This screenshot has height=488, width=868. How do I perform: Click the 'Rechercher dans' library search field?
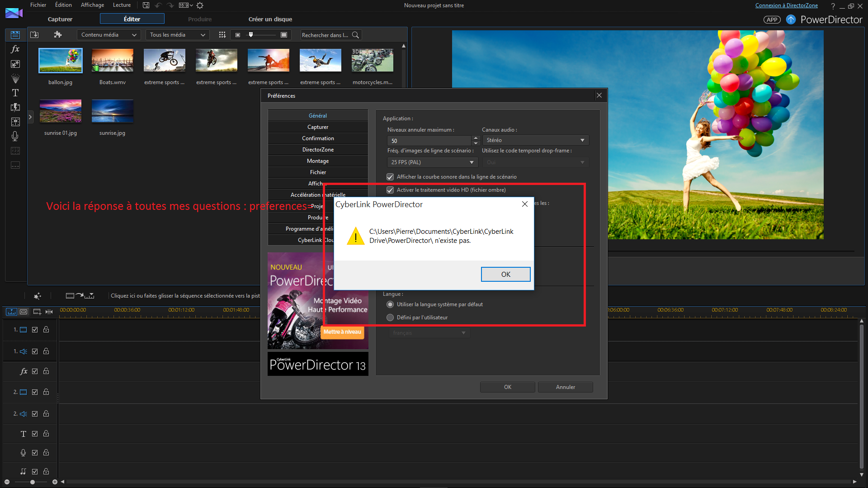[x=325, y=35]
